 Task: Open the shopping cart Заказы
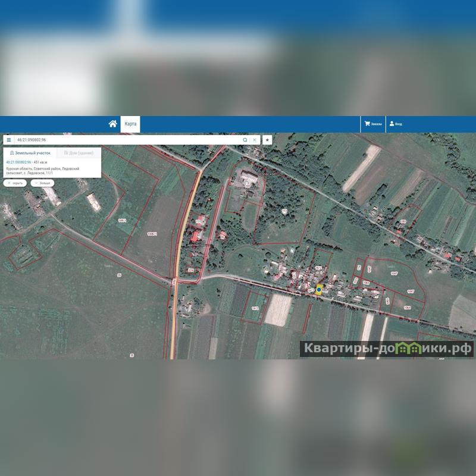tap(373, 124)
